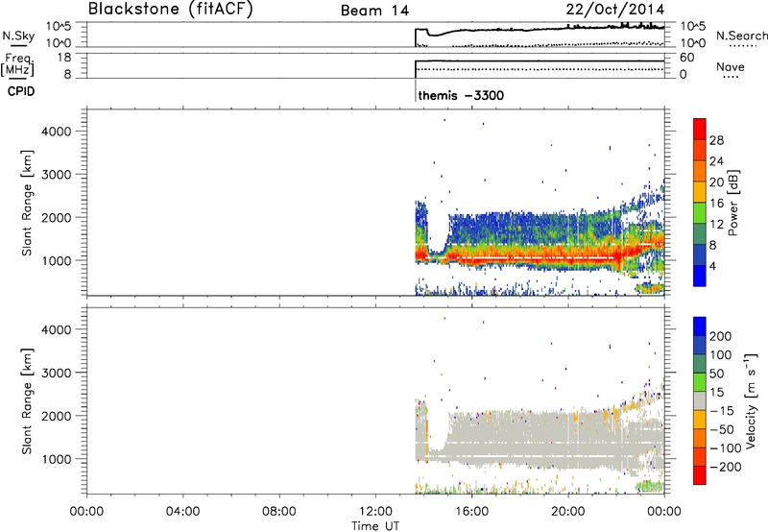The width and height of the screenshot is (768, 532).
Task: Click the power colorbar value '28'
Action: 716,140
